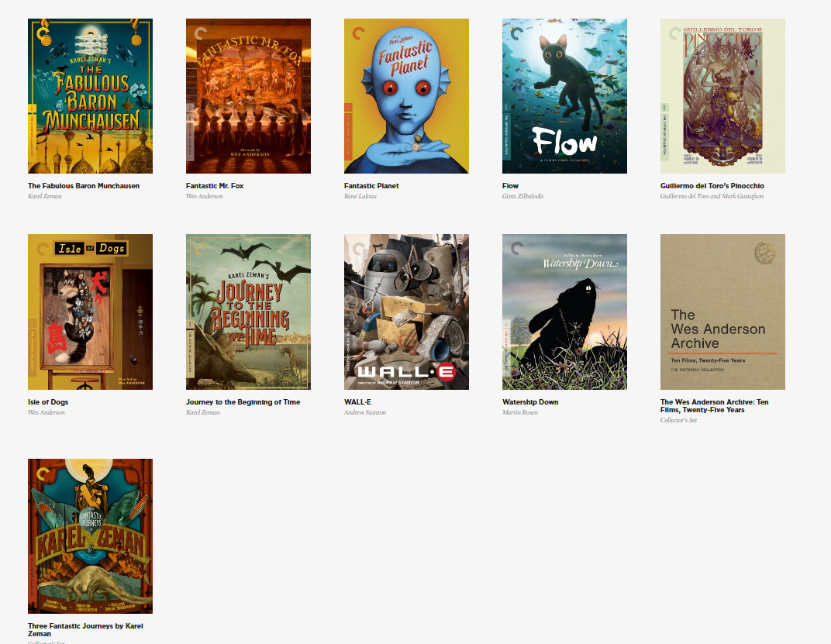This screenshot has height=644, width=831.
Task: Click 'The Wes Anderson Archive: Ten Films' title
Action: pos(715,406)
